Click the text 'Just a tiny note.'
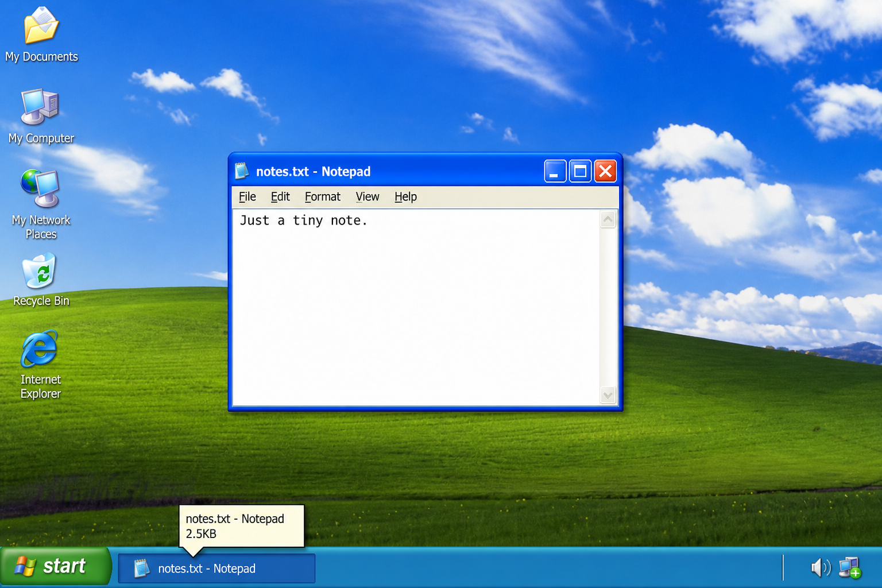This screenshot has height=588, width=882. coord(303,220)
